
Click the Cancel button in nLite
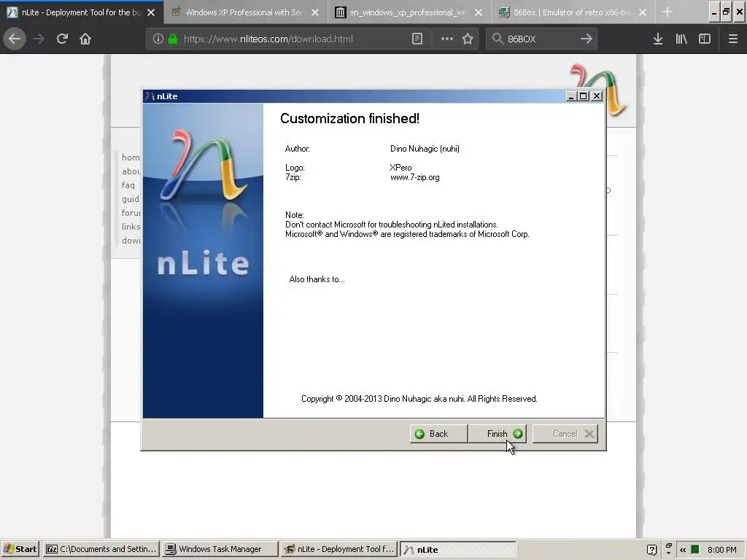pyautogui.click(x=565, y=433)
